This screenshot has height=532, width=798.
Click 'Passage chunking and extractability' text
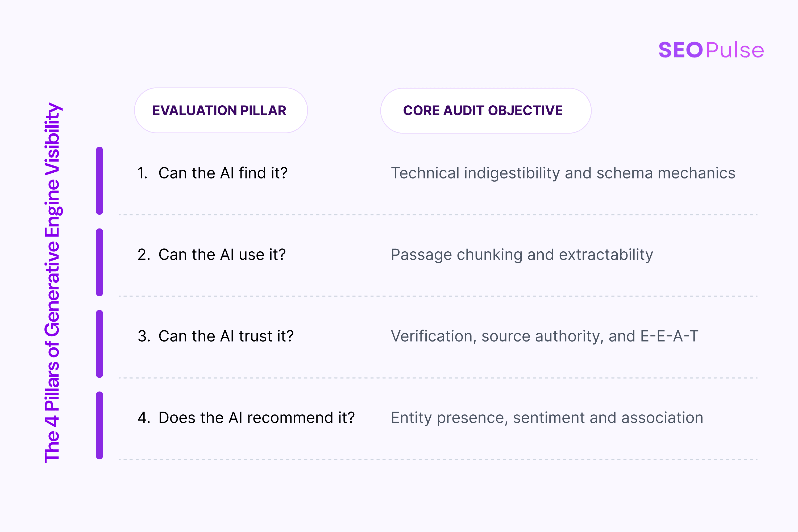pyautogui.click(x=522, y=255)
